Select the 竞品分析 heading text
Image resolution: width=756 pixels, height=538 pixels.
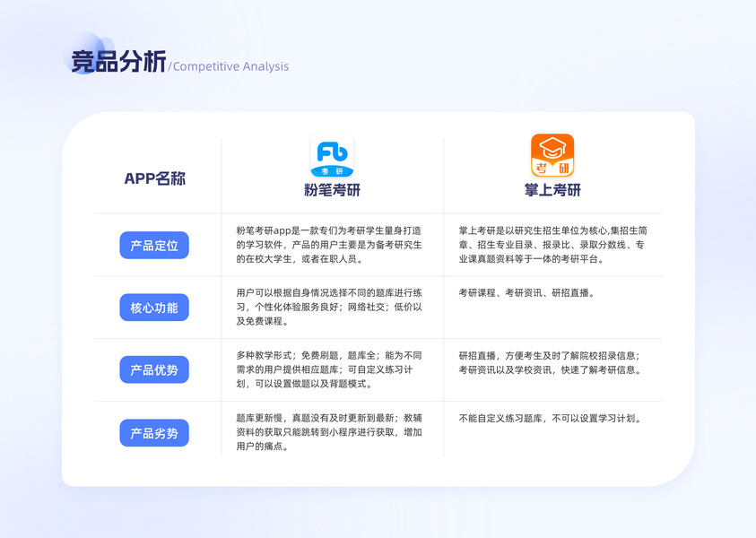[118, 62]
